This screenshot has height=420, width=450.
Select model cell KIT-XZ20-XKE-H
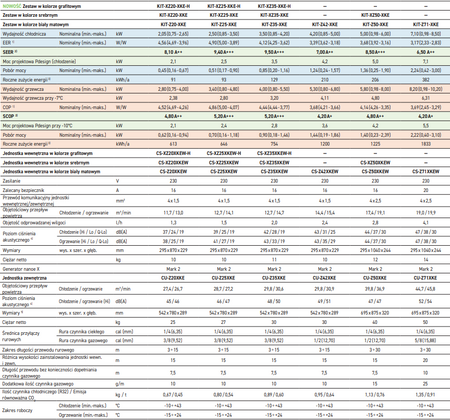click(x=173, y=6)
